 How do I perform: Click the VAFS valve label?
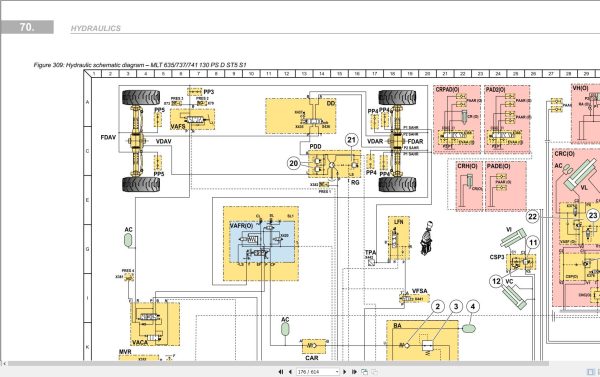(178, 126)
